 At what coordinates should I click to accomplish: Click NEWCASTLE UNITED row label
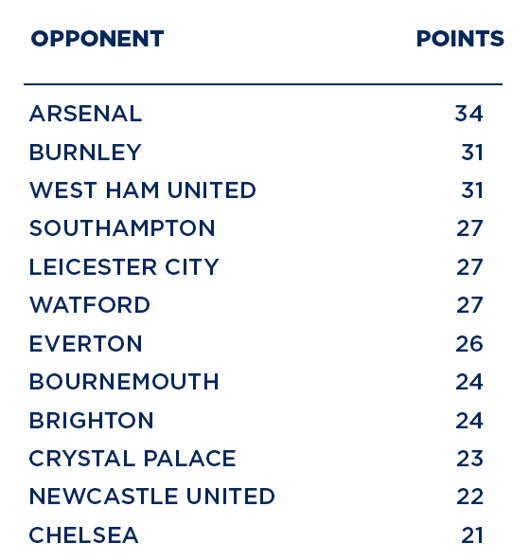click(x=152, y=496)
